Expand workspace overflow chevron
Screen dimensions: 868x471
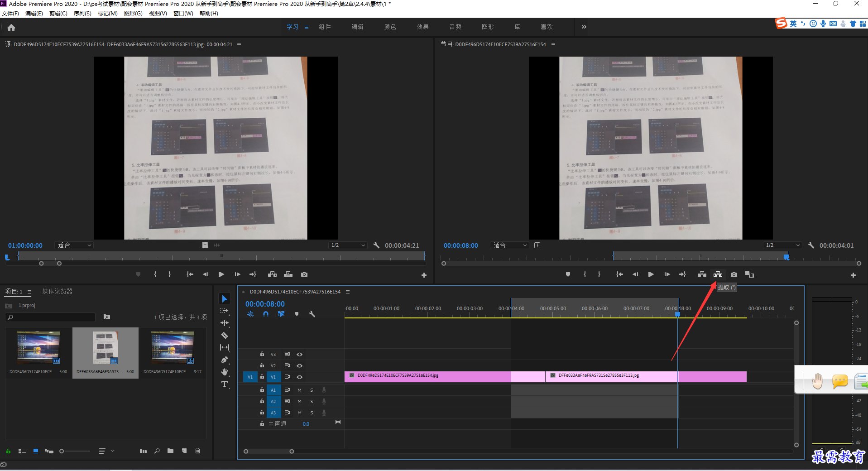pyautogui.click(x=584, y=27)
